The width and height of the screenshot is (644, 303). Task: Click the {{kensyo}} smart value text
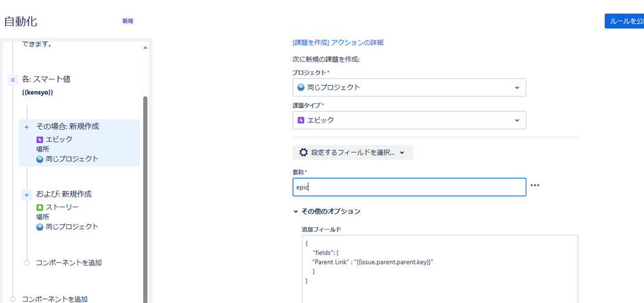tap(37, 93)
